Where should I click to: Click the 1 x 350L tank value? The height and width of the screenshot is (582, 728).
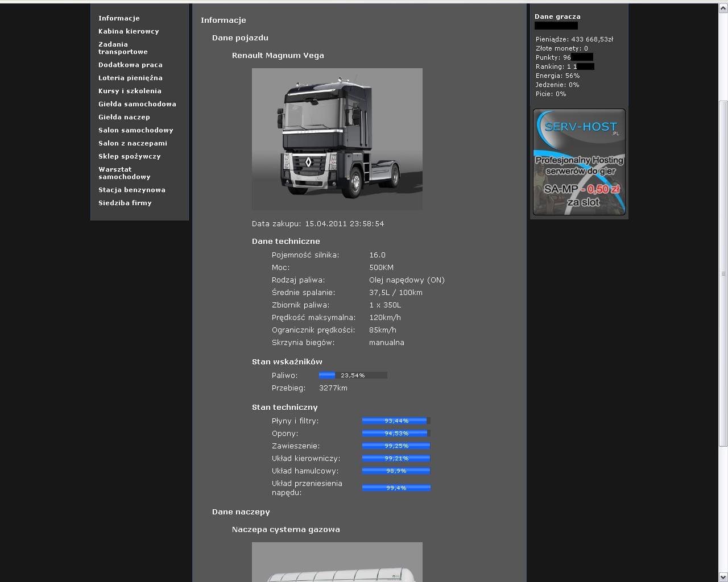[x=385, y=305]
